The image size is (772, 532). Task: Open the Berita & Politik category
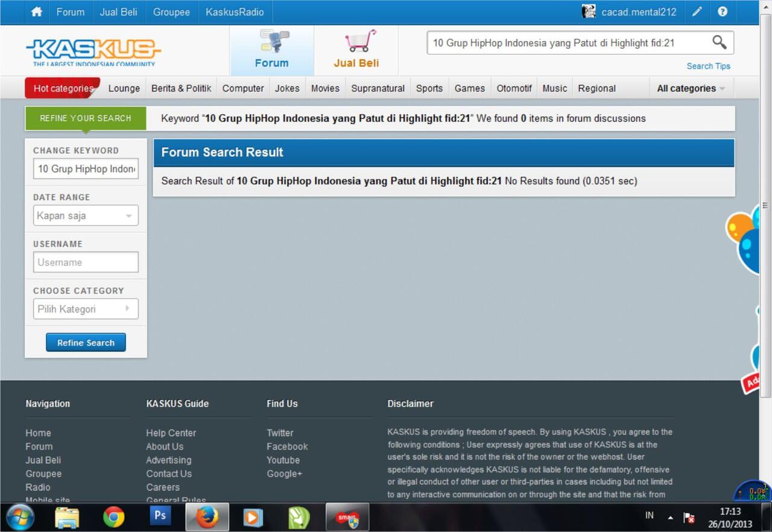point(182,88)
